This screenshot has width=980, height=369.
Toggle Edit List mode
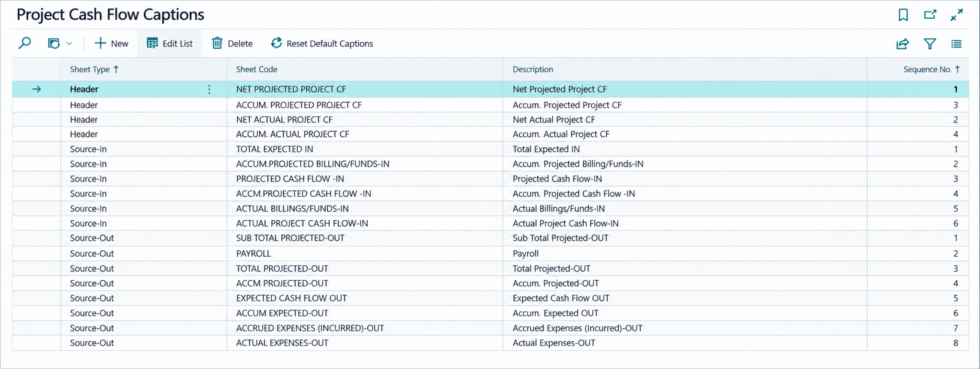click(170, 43)
